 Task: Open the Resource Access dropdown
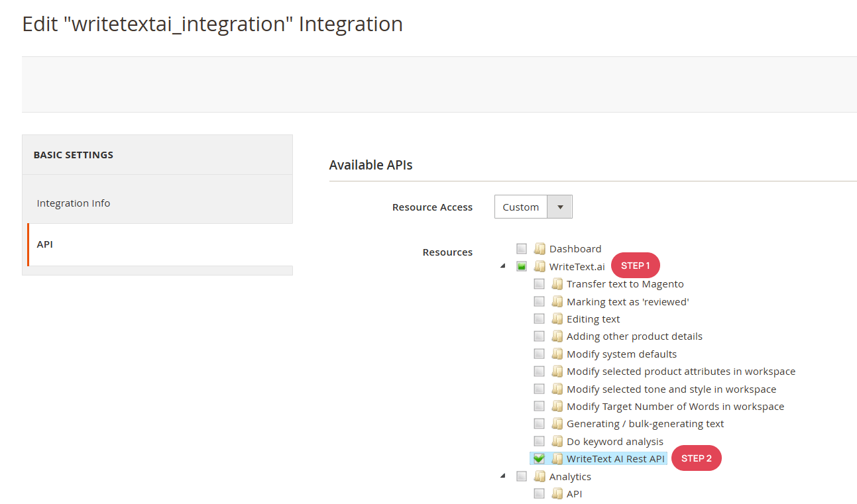click(559, 206)
